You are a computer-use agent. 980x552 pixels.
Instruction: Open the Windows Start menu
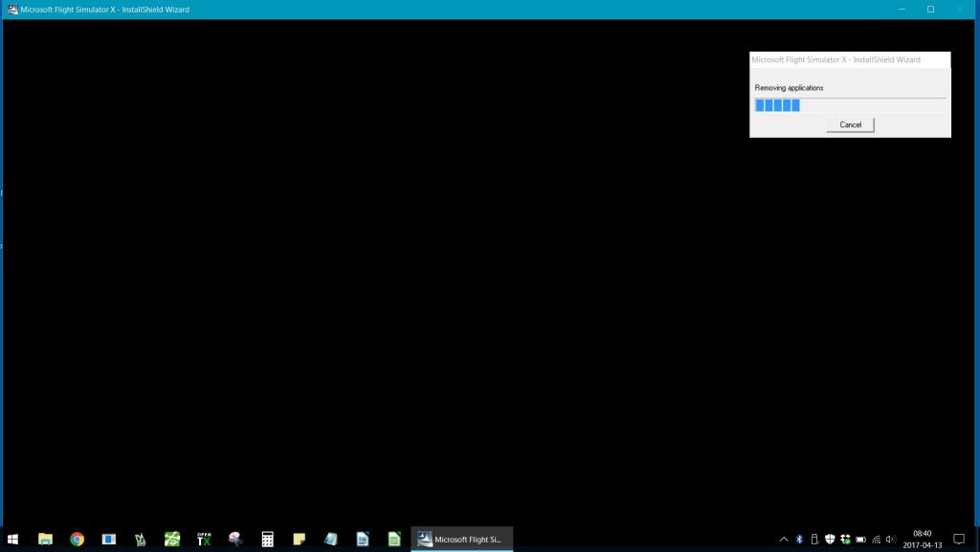pyautogui.click(x=12, y=539)
